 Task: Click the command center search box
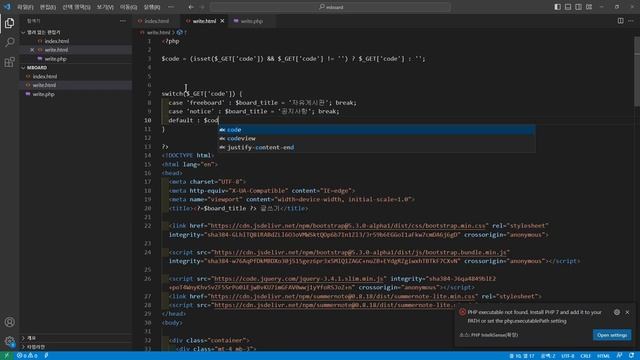pyautogui.click(x=330, y=7)
